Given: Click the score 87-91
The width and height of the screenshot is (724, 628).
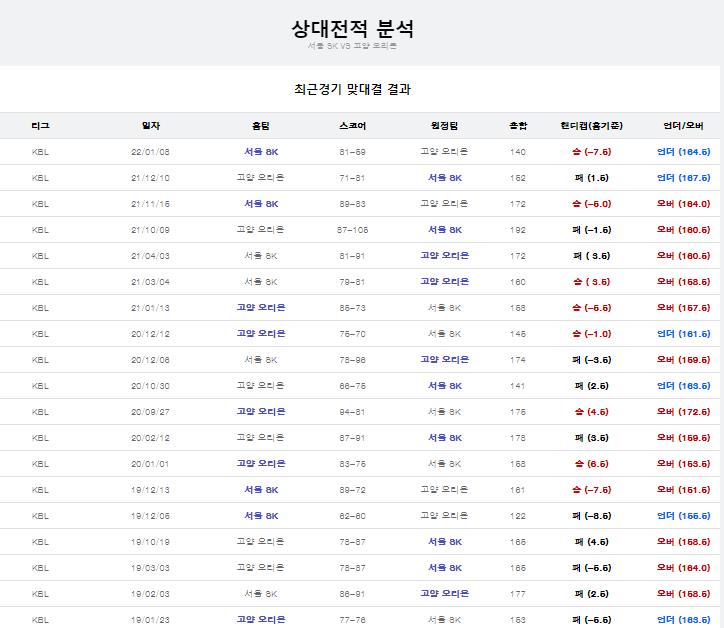Looking at the screenshot, I should click(352, 438).
